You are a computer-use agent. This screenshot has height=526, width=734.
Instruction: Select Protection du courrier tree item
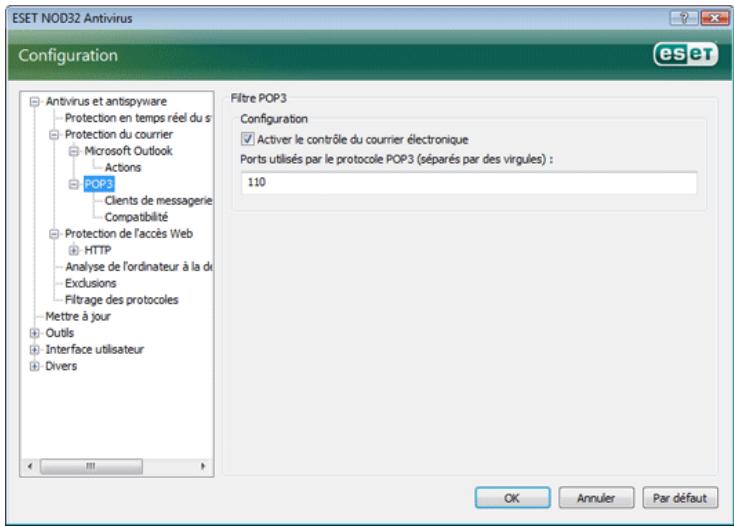119,135
